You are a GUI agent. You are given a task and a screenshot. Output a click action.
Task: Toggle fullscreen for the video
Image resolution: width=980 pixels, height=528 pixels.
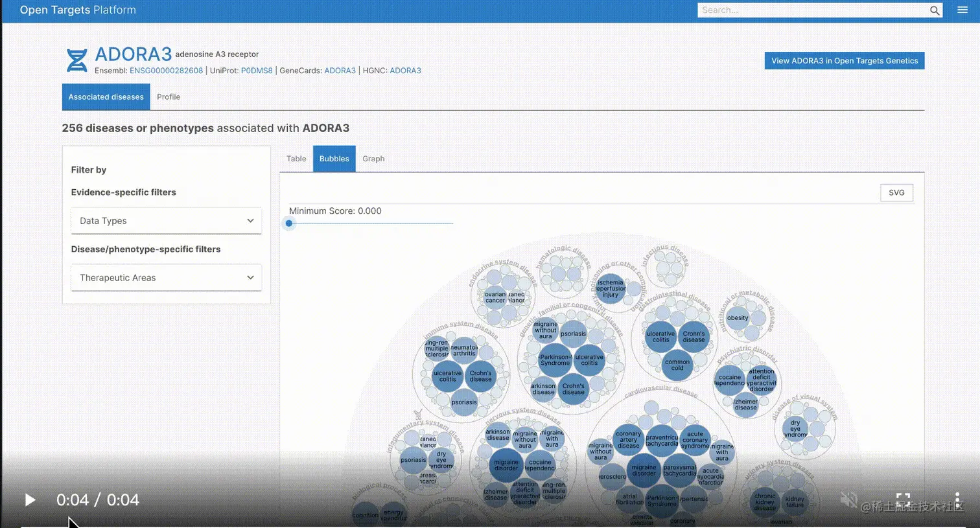coord(903,499)
